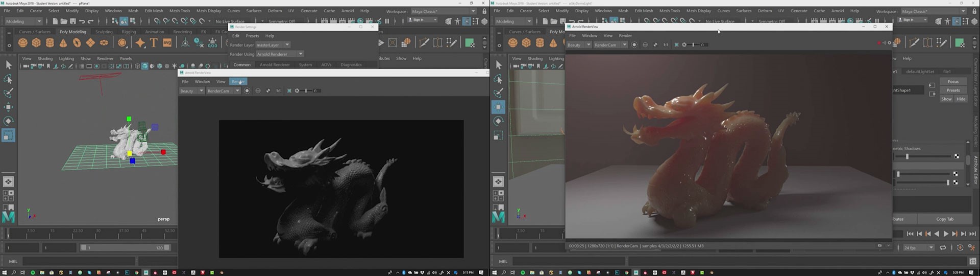Click Sign In button in left Maya
This screenshot has width=980, height=276.
(423, 20)
